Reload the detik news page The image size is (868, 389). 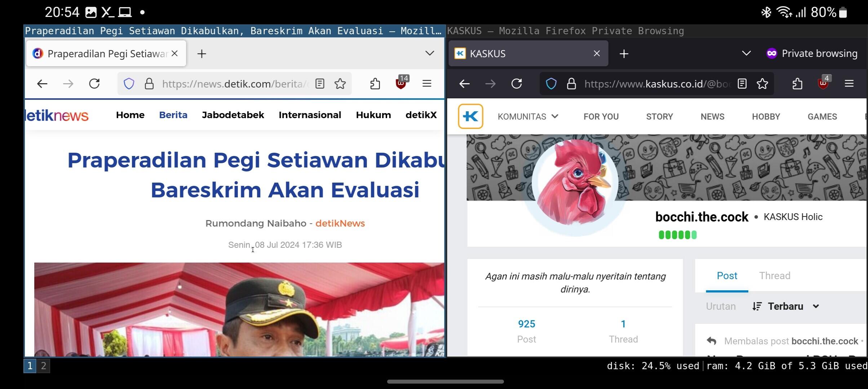(x=94, y=84)
